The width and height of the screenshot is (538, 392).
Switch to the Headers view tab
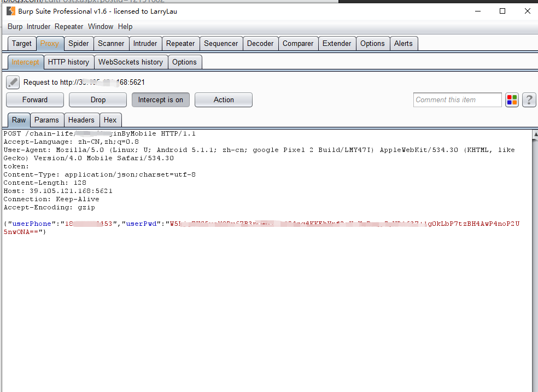pos(81,120)
